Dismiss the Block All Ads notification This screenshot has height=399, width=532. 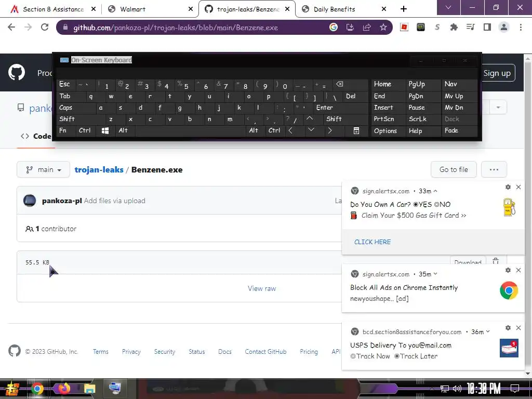[x=518, y=270]
